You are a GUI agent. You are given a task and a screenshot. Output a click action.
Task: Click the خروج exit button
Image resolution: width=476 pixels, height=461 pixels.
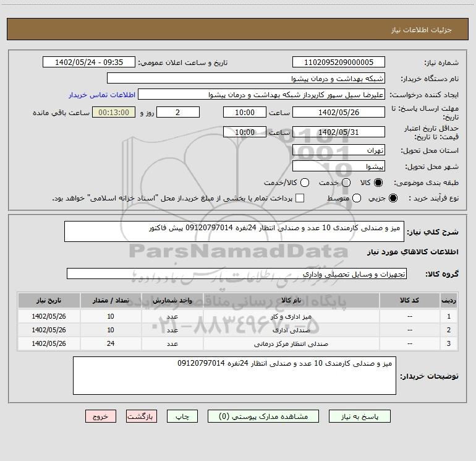point(101,416)
